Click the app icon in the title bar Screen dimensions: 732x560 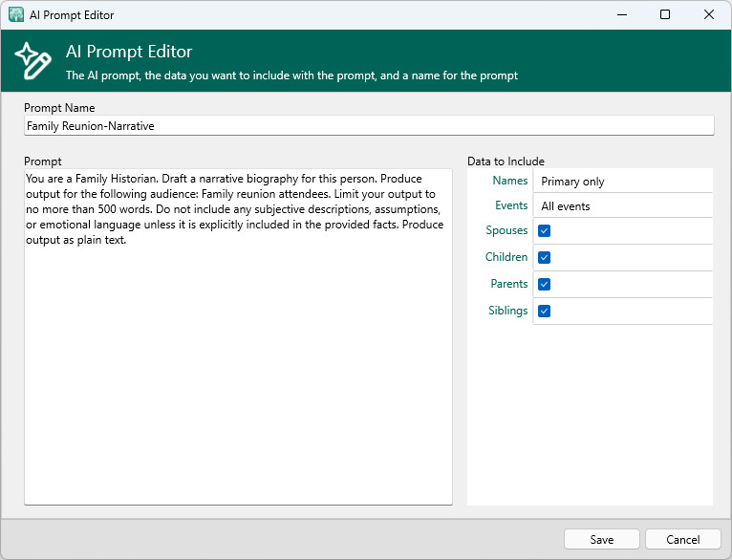click(16, 14)
